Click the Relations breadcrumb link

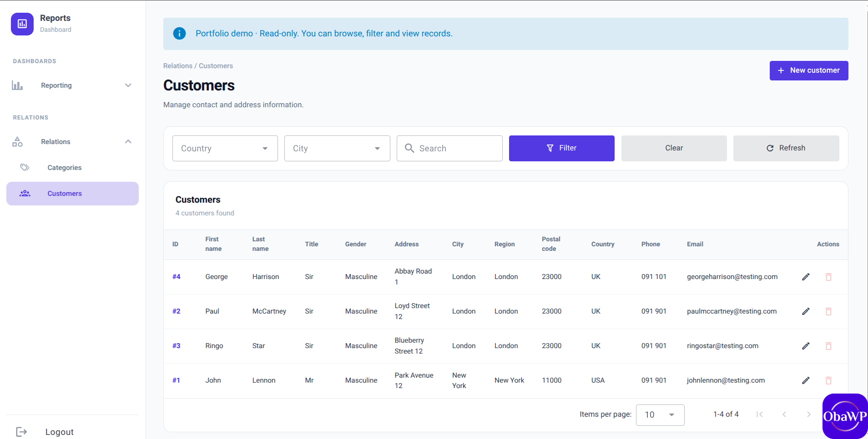178,66
